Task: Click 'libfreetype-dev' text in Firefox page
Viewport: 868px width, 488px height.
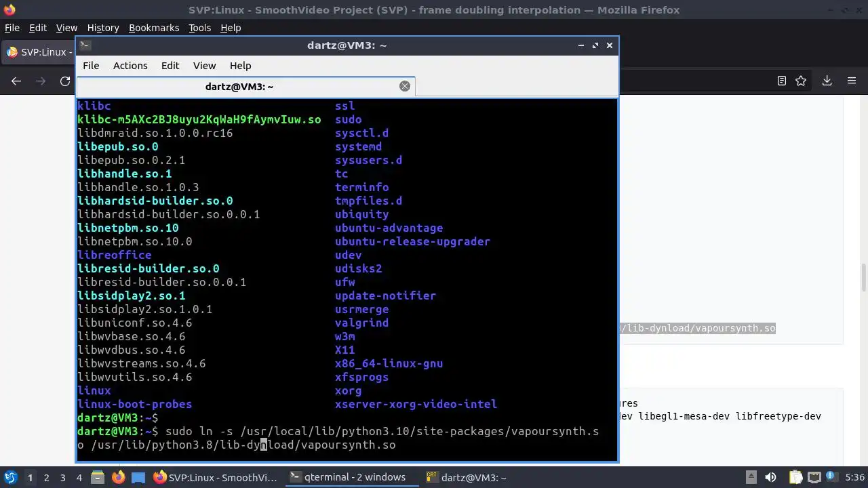Action: 778,416
